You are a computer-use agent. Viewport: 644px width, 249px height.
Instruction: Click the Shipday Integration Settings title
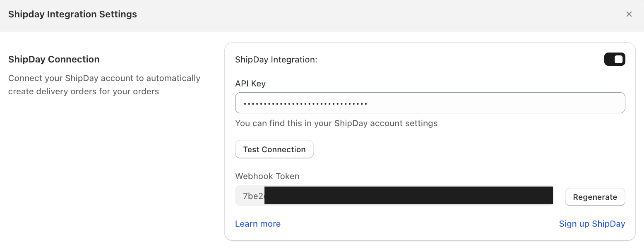[72, 14]
